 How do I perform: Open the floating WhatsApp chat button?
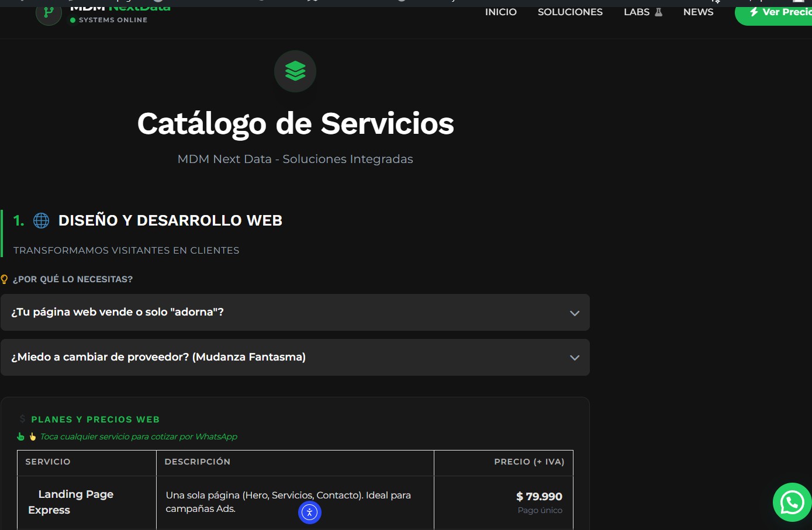[792, 502]
